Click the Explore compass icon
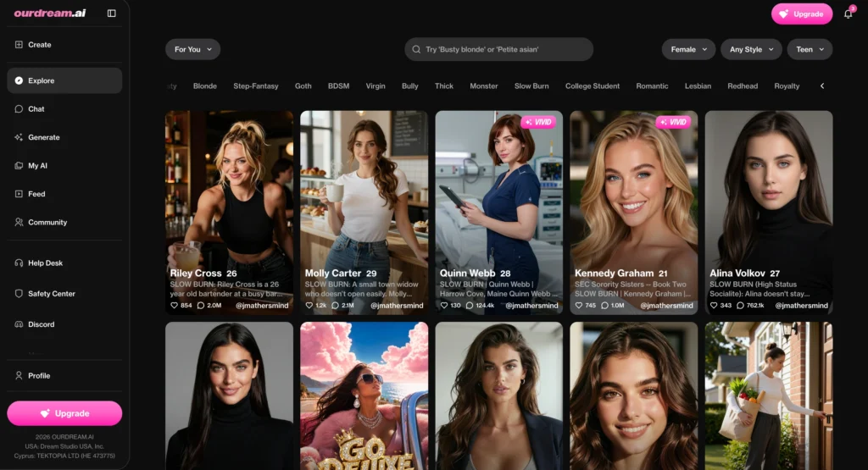Viewport: 868px width, 470px height. tap(19, 80)
